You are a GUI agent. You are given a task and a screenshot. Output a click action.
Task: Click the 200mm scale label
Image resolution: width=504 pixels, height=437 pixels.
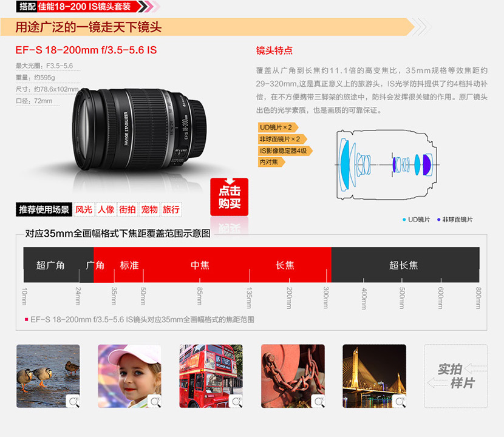(x=289, y=298)
